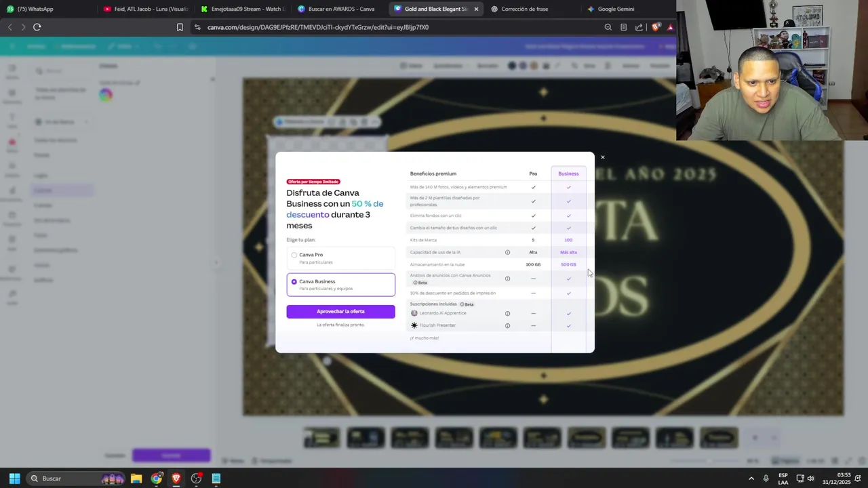The image size is (868, 488).
Task: Open info for Capacidad de uso de la IA
Action: click(507, 252)
